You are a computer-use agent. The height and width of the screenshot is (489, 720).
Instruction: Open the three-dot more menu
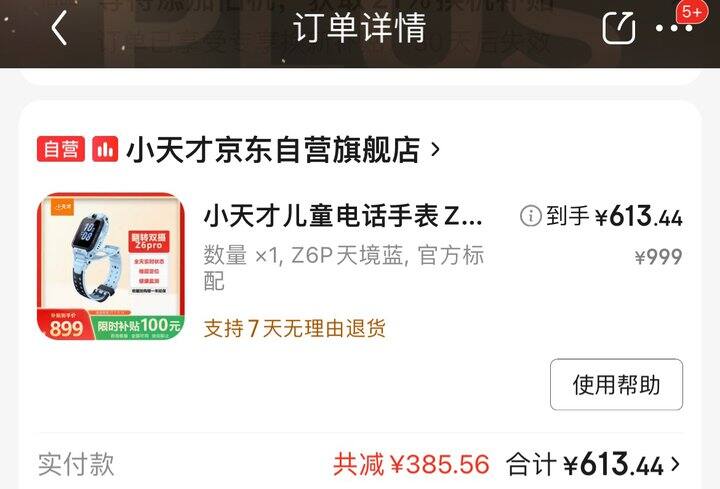(674, 28)
